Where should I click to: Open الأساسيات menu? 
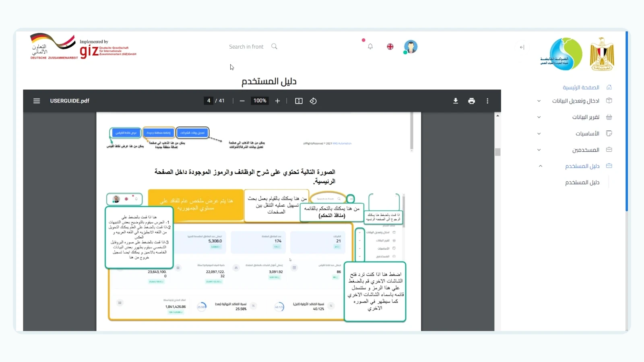coord(587,134)
